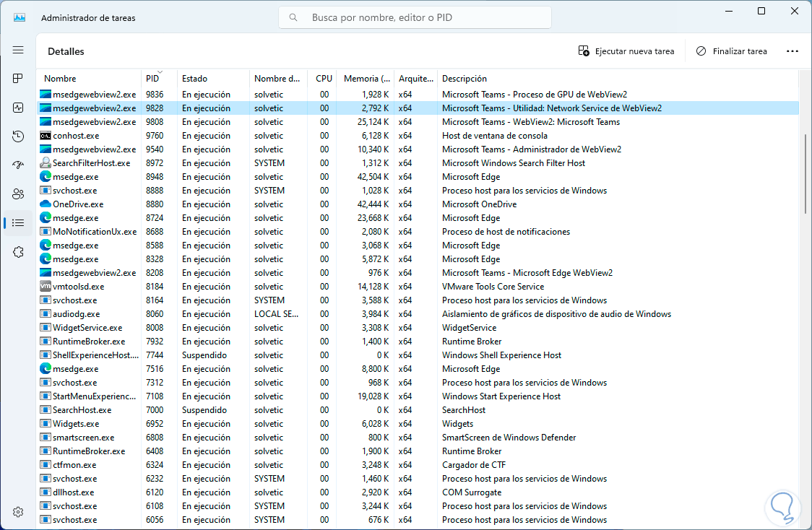This screenshot has width=812, height=530.
Task: Switch to the Processes page icon
Action: (x=18, y=79)
